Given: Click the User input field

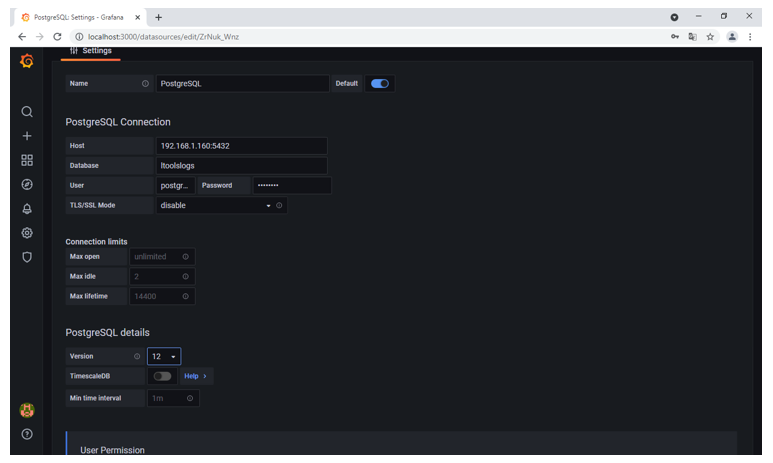Looking at the screenshot, I should pyautogui.click(x=176, y=185).
